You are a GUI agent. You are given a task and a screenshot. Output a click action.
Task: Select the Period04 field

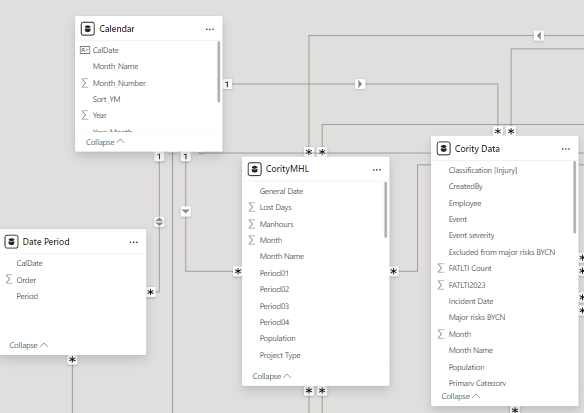coord(274,322)
